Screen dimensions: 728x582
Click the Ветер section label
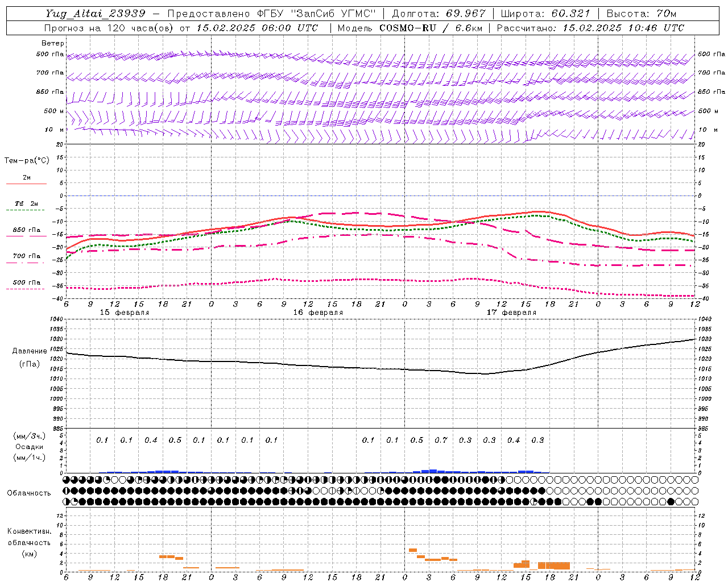[52, 43]
